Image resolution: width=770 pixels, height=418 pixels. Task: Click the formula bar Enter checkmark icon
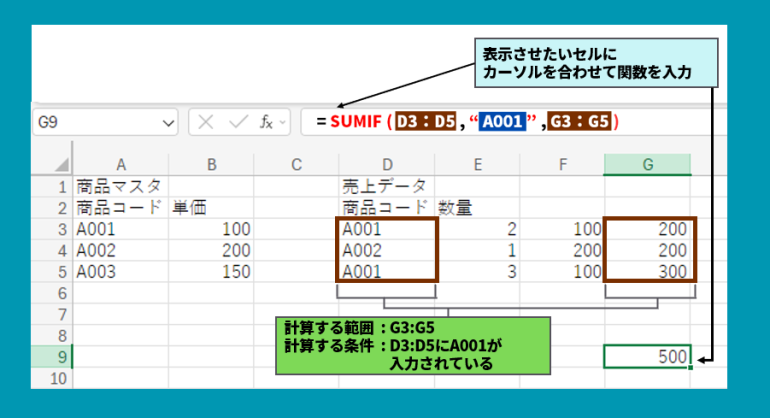pos(237,122)
